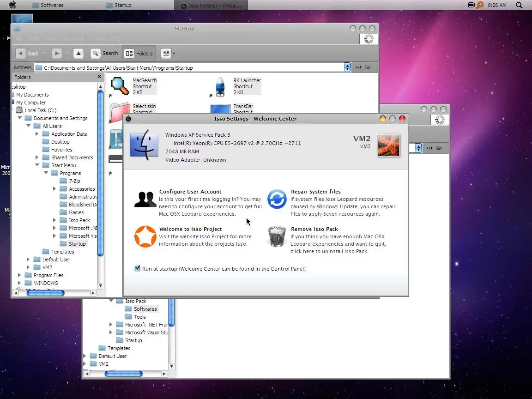
Task: Collapse the Documents and Settings tree node
Action: coord(20,118)
